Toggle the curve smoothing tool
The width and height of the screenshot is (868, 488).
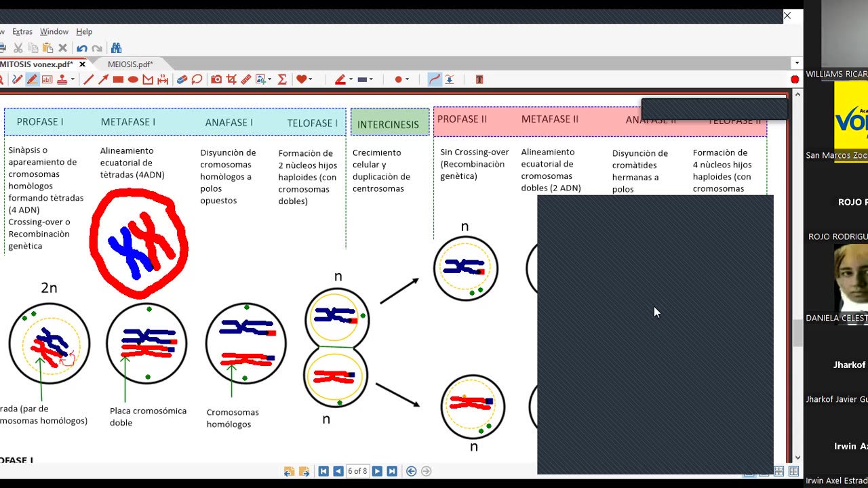click(435, 79)
